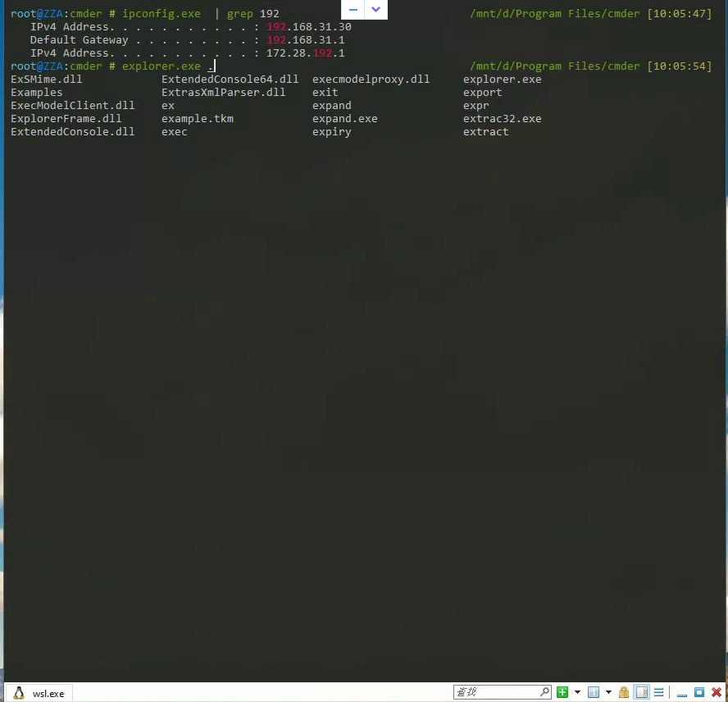Select the wsl.exe console tab
Screen dimensions: 728x702
[39, 693]
